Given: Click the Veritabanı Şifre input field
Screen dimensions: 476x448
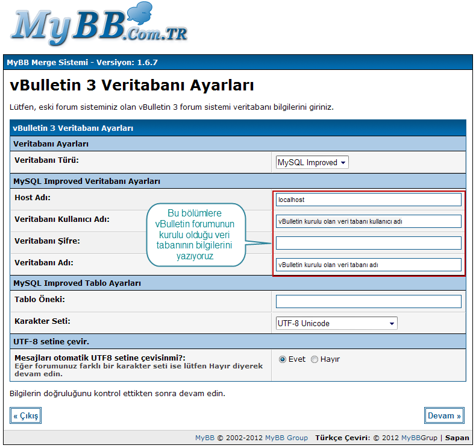Looking at the screenshot, I should (369, 243).
